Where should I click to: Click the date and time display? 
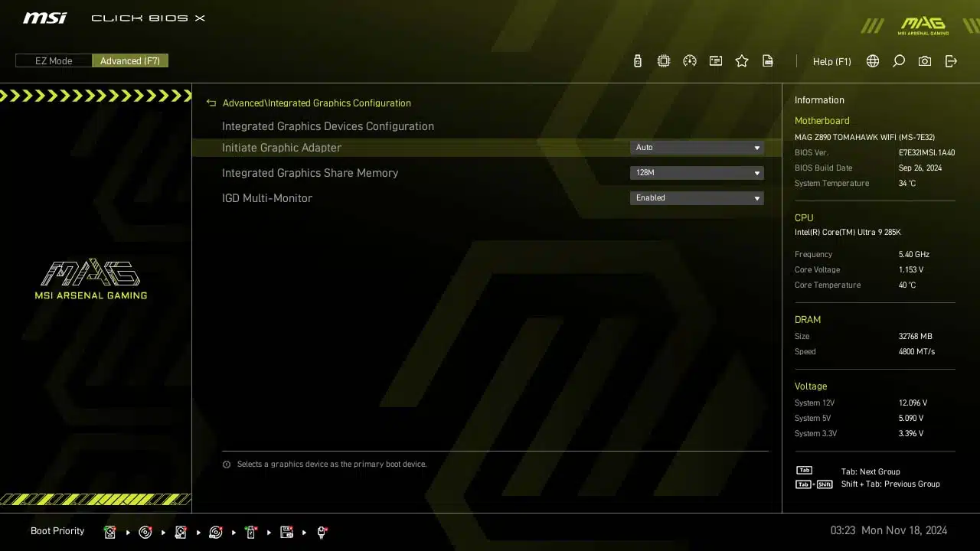pos(889,530)
